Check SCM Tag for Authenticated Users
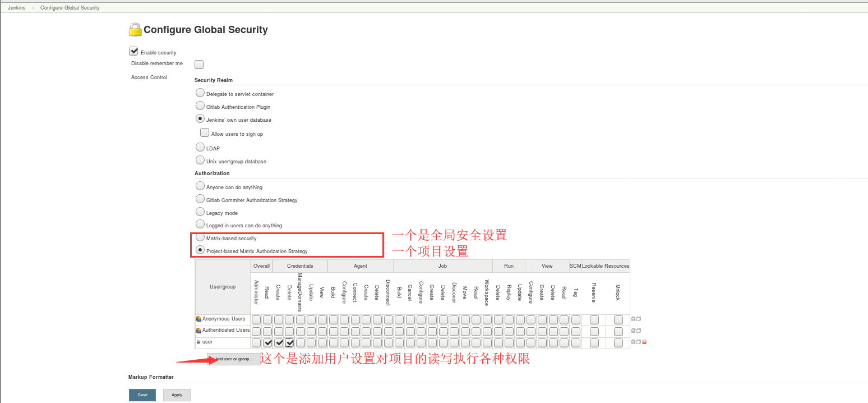The width and height of the screenshot is (868, 403). point(576,332)
